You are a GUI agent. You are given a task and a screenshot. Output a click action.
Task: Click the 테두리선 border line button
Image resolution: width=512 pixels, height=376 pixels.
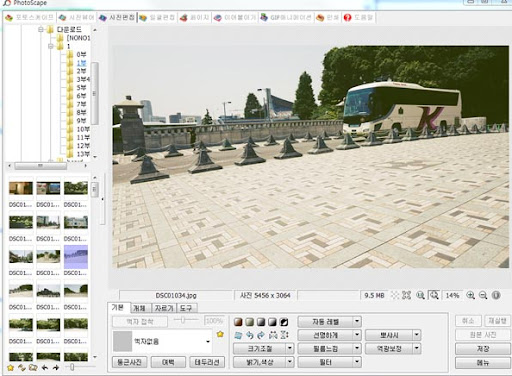point(207,362)
